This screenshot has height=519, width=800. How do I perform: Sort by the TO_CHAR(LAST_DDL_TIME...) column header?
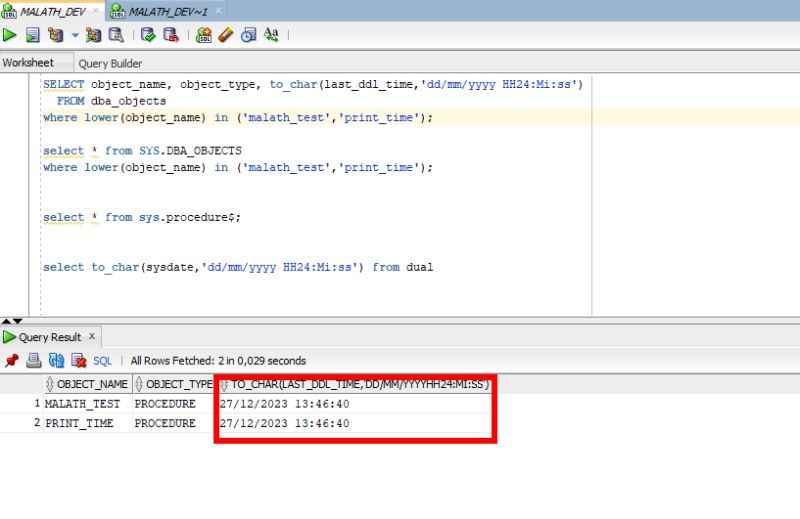[355, 384]
